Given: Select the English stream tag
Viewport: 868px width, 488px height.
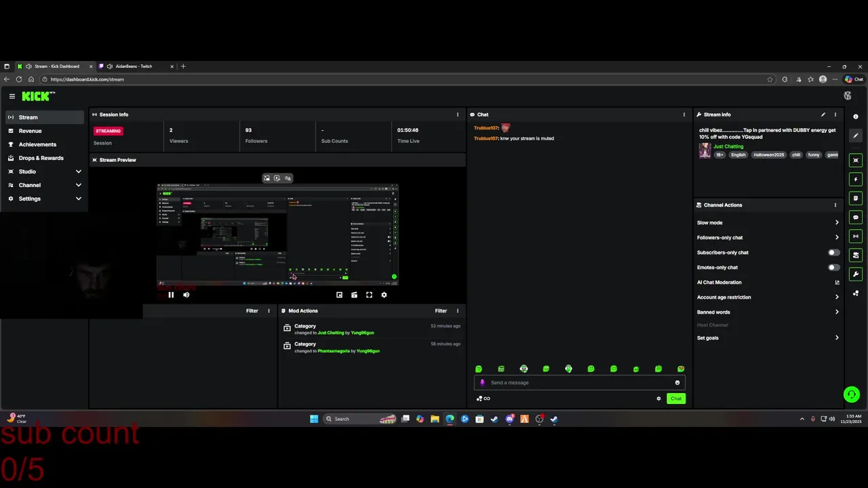Looking at the screenshot, I should pos(738,155).
